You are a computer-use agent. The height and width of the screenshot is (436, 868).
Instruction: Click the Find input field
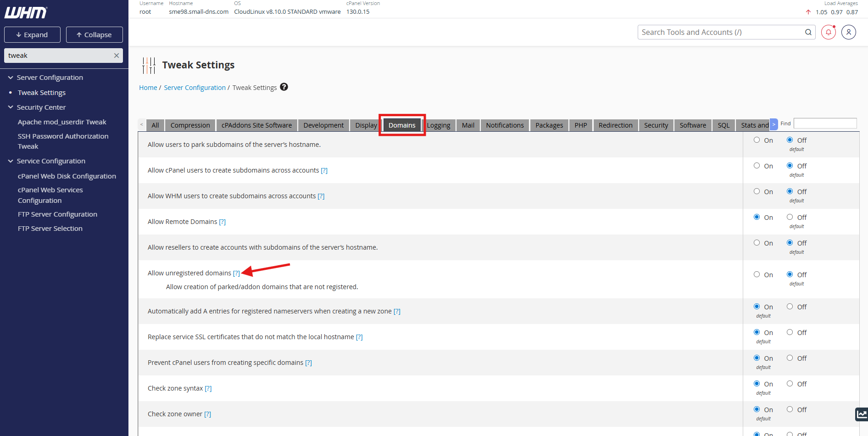pyautogui.click(x=825, y=123)
